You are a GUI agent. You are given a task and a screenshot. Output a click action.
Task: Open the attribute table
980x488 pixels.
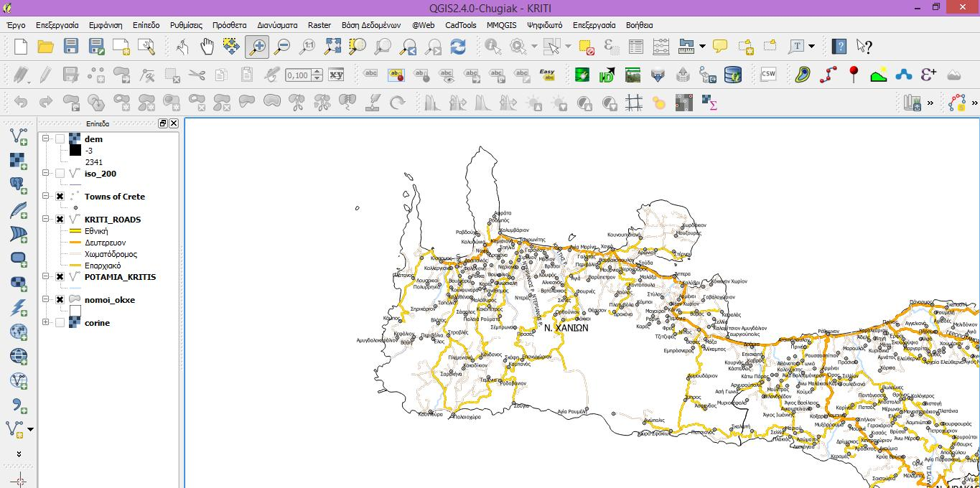pos(636,47)
